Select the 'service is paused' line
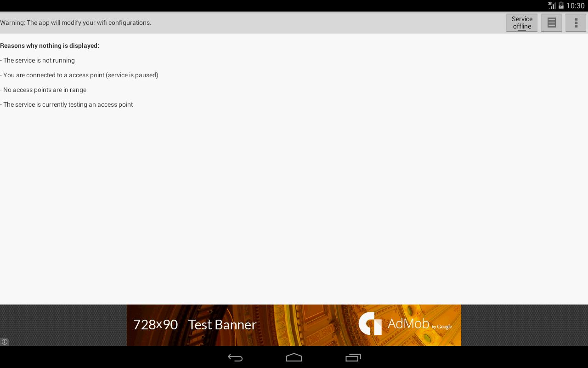The height and width of the screenshot is (368, 588). (x=79, y=75)
